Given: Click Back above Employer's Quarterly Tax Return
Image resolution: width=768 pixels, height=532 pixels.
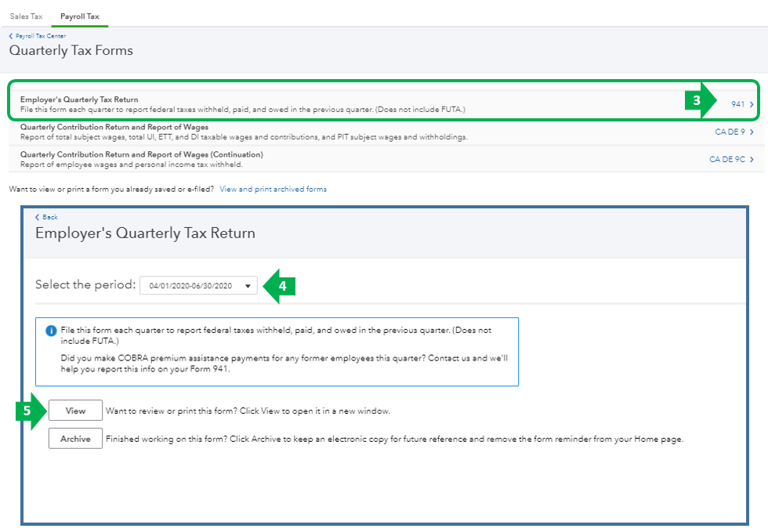Looking at the screenshot, I should coord(49,217).
